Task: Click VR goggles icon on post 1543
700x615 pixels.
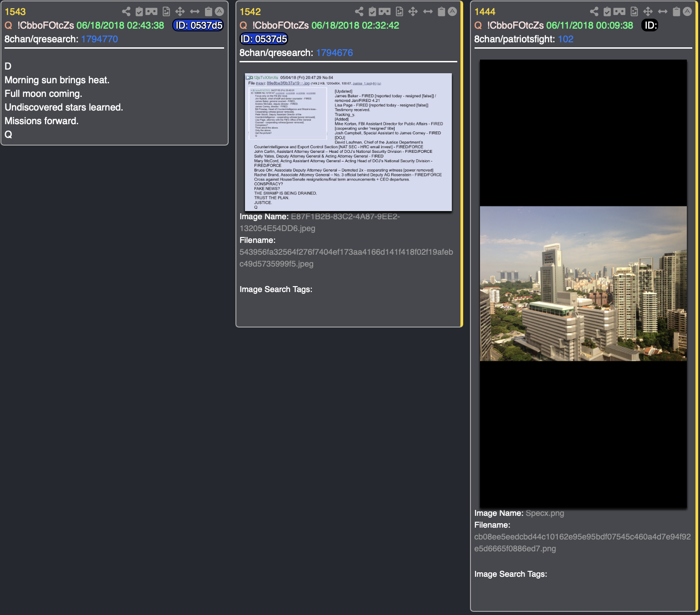Action: click(152, 11)
